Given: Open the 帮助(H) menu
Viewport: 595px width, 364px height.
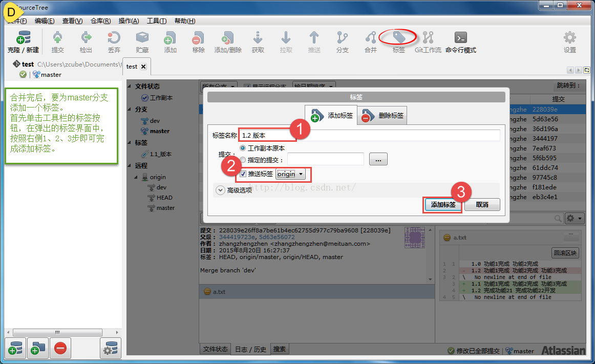Looking at the screenshot, I should (185, 21).
